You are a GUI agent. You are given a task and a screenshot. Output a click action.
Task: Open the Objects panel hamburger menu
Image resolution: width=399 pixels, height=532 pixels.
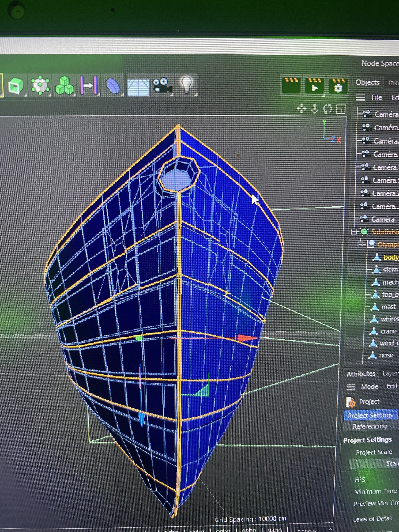(x=360, y=97)
